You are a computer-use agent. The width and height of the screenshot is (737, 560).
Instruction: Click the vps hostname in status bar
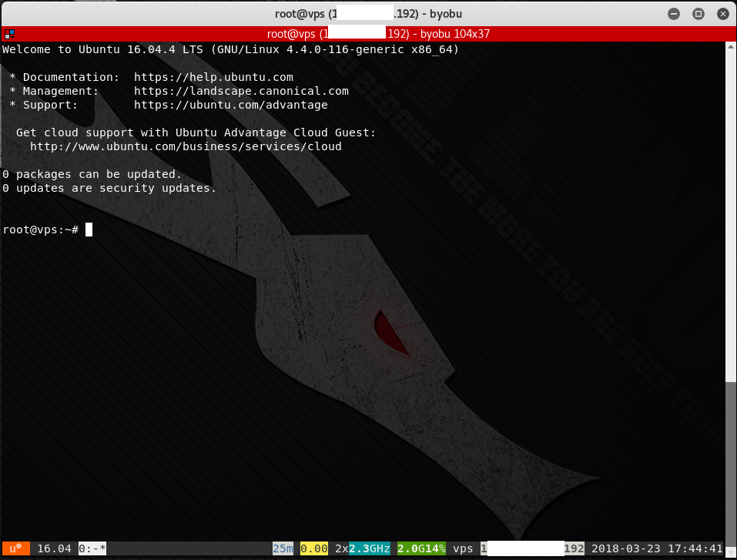click(463, 548)
